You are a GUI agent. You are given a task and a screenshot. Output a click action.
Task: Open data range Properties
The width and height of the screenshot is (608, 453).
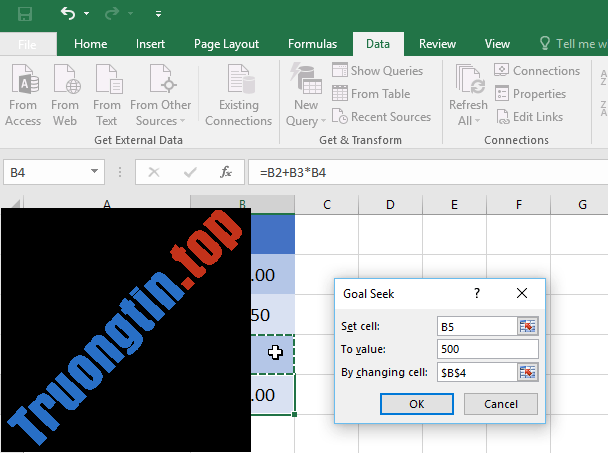coord(530,94)
